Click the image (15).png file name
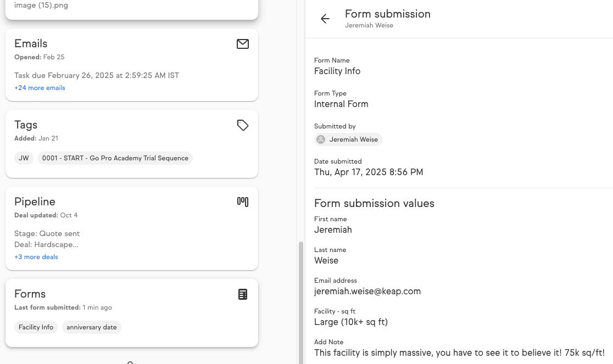Image resolution: width=613 pixels, height=364 pixels. (41, 5)
